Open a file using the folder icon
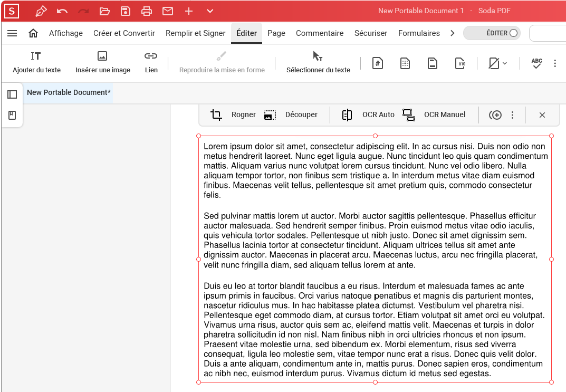 (x=104, y=11)
